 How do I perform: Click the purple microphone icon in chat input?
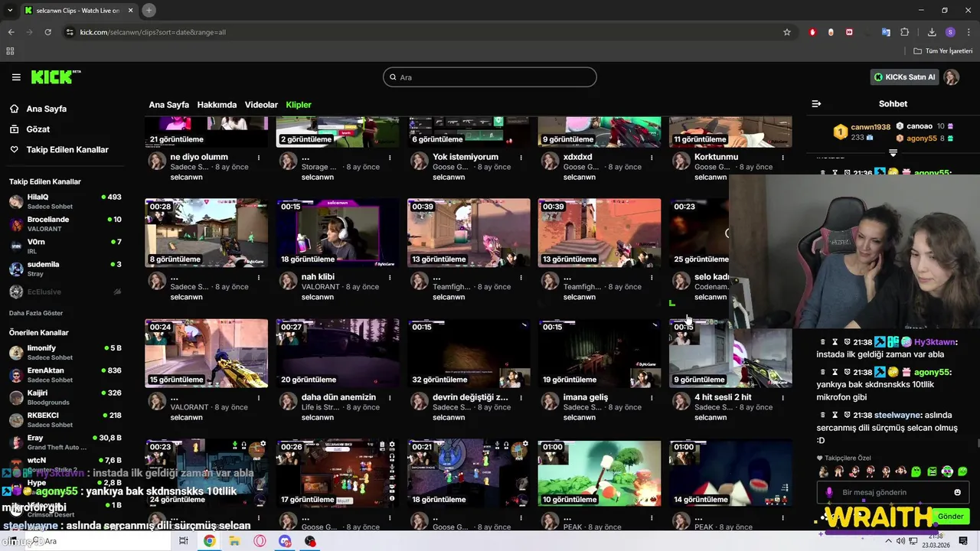coord(829,492)
